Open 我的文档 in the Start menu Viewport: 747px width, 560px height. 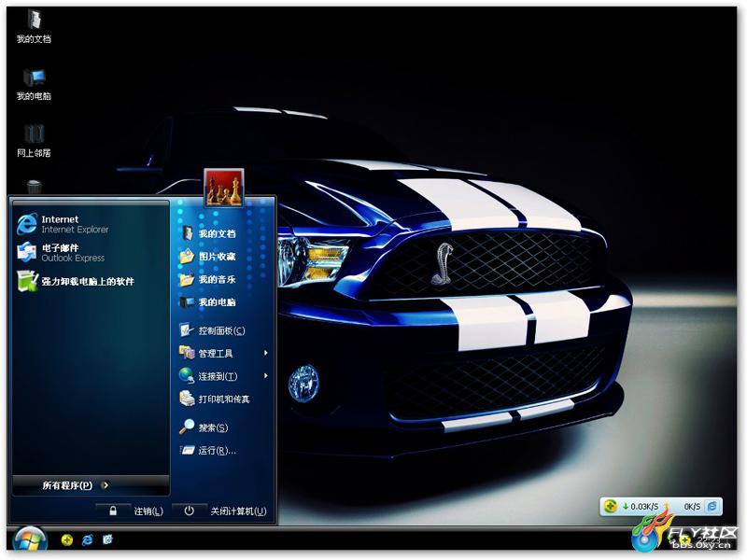[x=207, y=233]
